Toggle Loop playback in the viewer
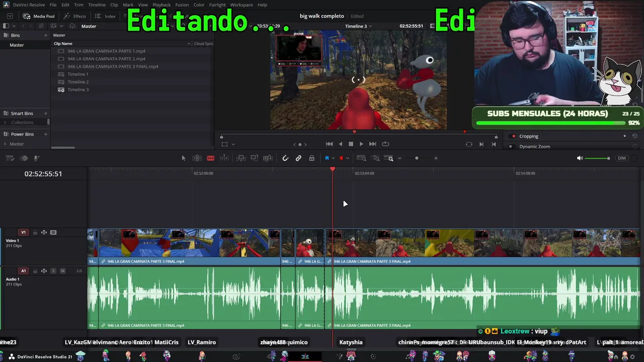644x362 pixels. tap(385, 144)
